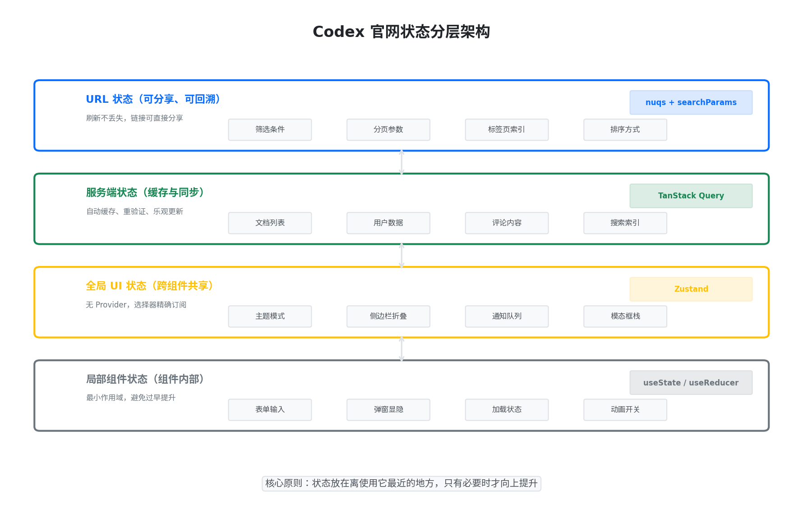The width and height of the screenshot is (803, 532).
Task: Click the 搜索索引 box
Action: (x=625, y=223)
